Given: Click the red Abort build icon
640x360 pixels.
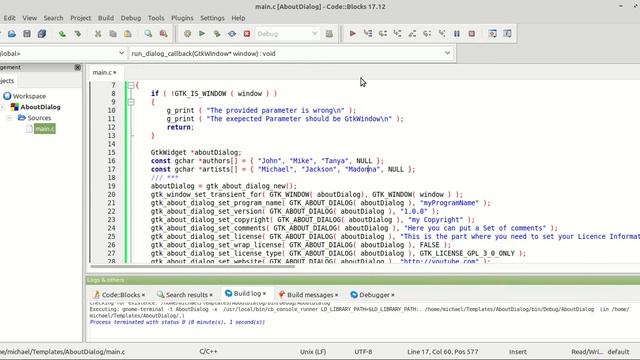Looking at the screenshot, I should [247, 34].
